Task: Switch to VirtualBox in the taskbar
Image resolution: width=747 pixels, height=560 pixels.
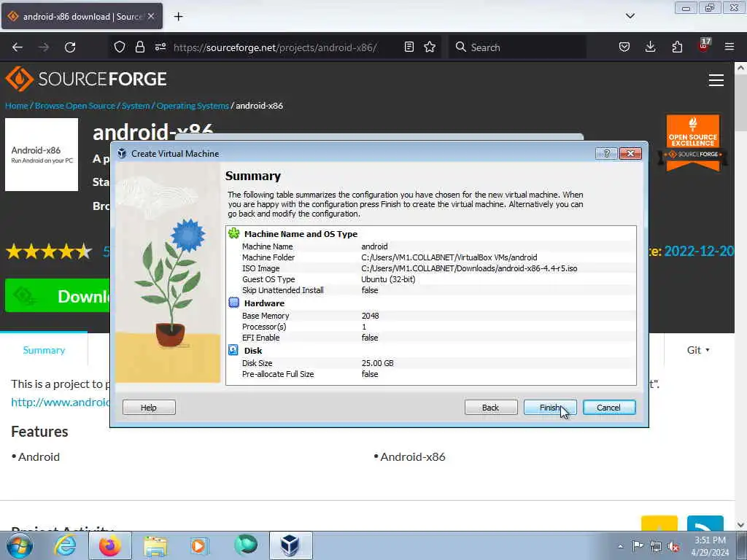Action: pyautogui.click(x=290, y=545)
